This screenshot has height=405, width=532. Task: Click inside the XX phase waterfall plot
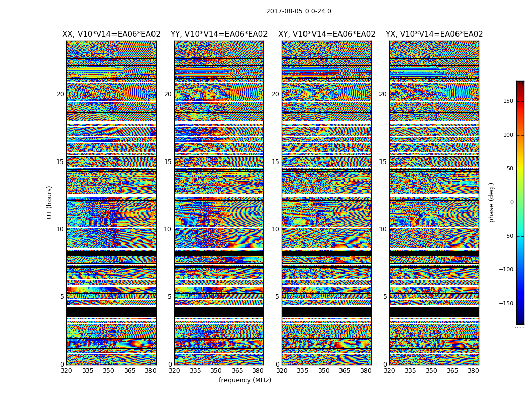tap(111, 202)
